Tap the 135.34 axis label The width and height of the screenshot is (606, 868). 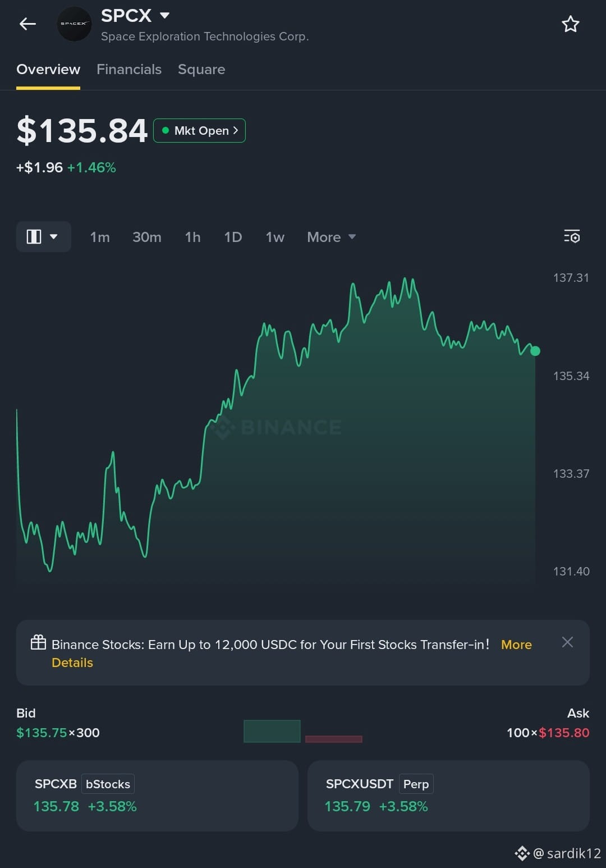[571, 376]
